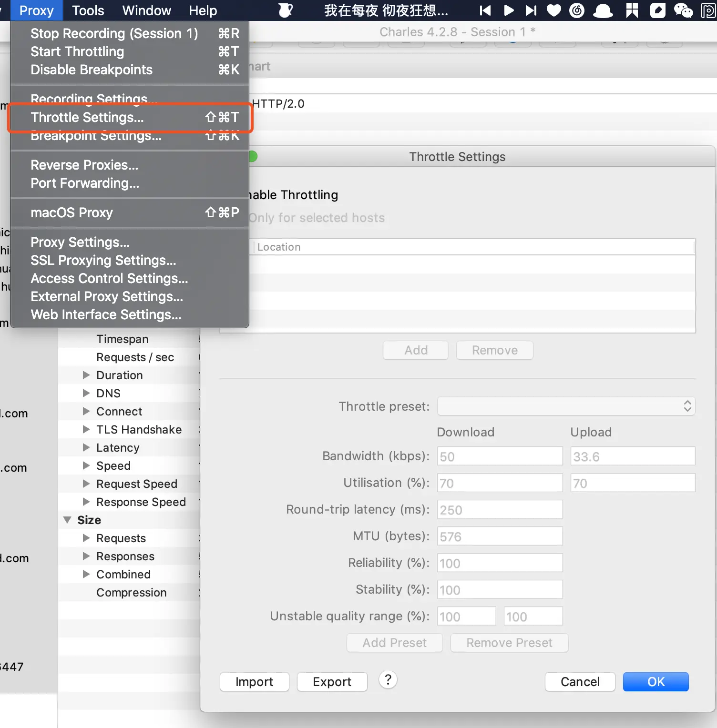Expand the Requests row under Size
The width and height of the screenshot is (717, 728).
pyautogui.click(x=86, y=538)
